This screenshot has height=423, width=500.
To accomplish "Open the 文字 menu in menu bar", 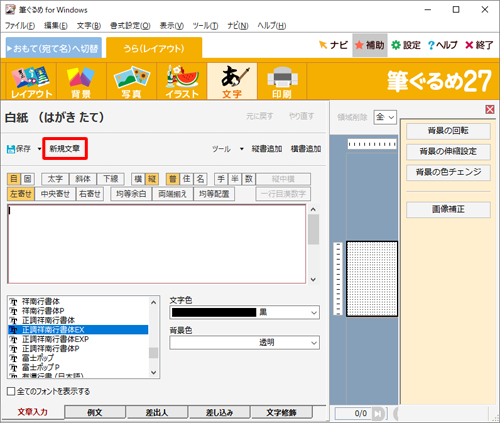I will pos(89,26).
